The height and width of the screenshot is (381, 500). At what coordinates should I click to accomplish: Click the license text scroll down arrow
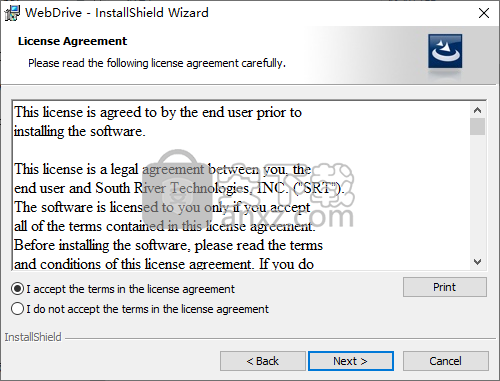[477, 262]
